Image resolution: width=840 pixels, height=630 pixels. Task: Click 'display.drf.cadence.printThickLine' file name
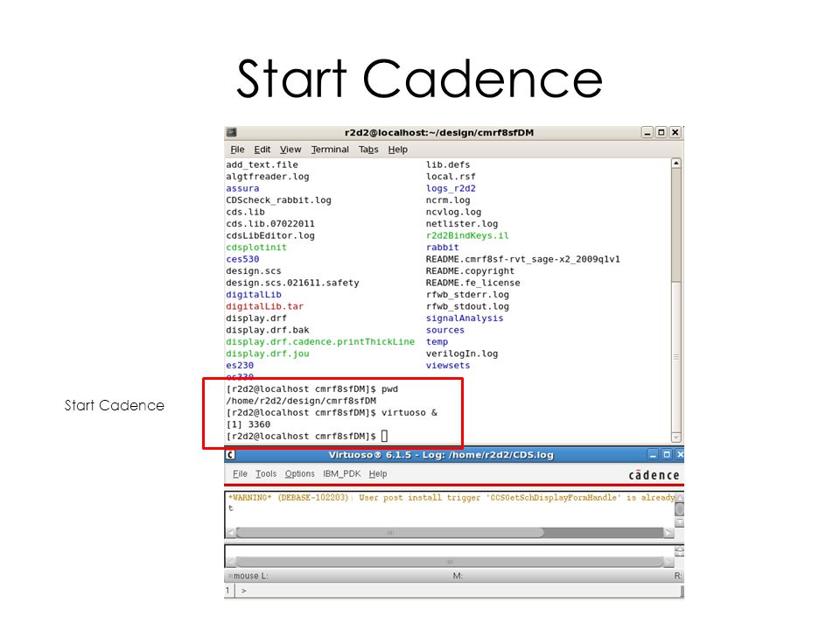tap(320, 342)
